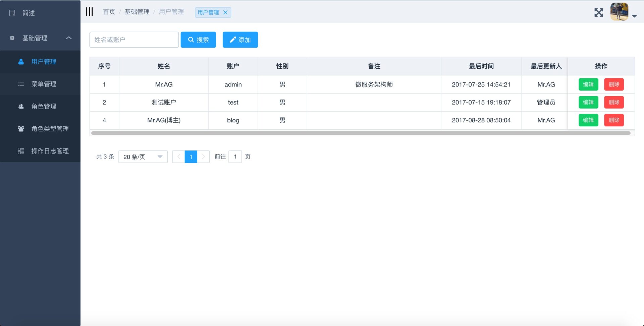
Task: Click the previous page arrow
Action: tap(178, 156)
